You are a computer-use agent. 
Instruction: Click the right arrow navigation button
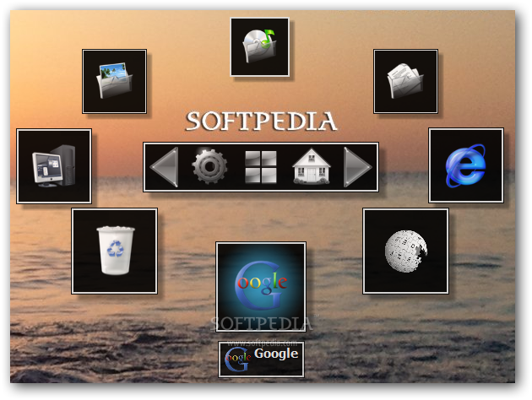tap(357, 167)
